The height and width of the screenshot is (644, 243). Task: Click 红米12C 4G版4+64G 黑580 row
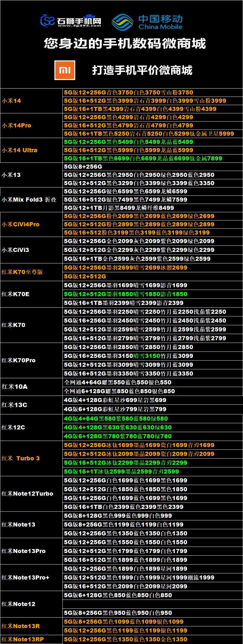(153, 419)
